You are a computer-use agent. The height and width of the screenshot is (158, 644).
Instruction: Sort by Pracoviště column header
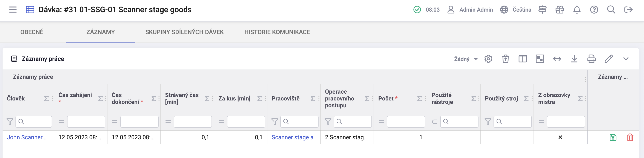coord(285,99)
